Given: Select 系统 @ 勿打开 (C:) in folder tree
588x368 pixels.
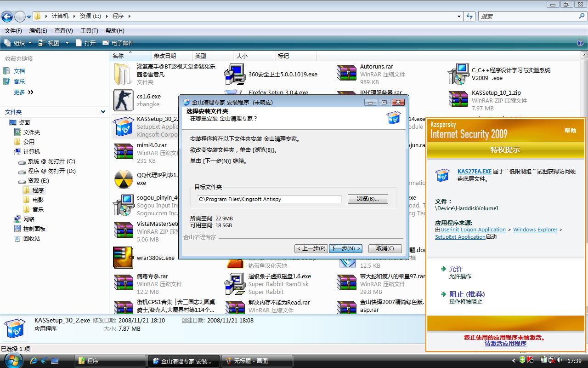Looking at the screenshot, I should point(51,161).
